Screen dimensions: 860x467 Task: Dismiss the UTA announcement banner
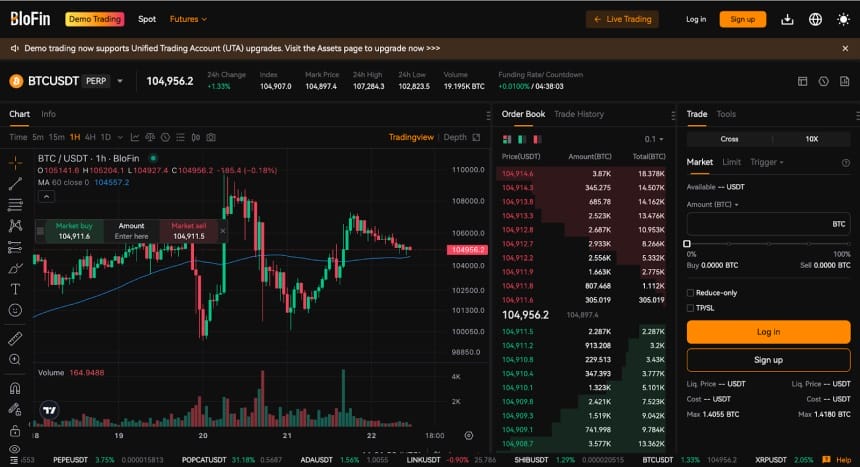[845, 49]
